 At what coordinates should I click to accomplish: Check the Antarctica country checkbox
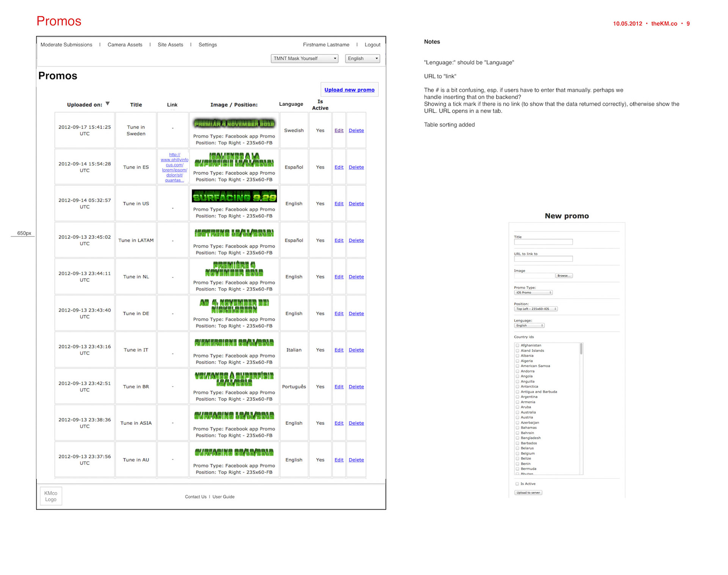click(517, 386)
